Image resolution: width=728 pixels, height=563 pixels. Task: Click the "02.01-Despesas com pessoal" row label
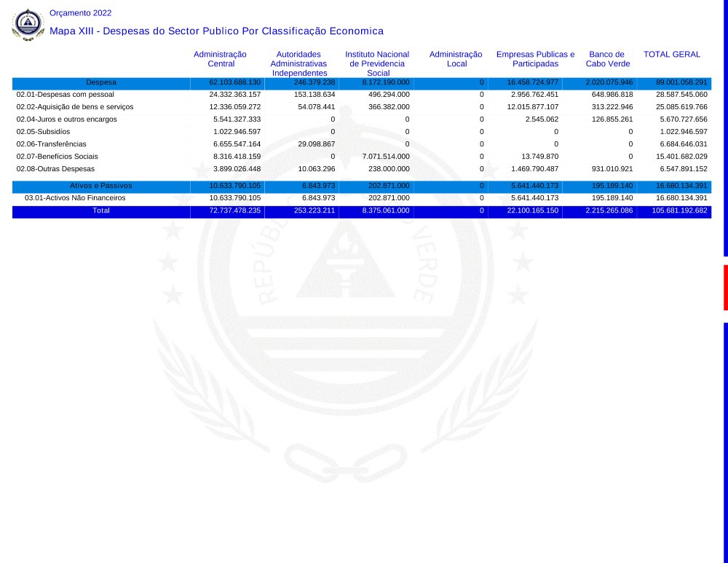coord(65,95)
